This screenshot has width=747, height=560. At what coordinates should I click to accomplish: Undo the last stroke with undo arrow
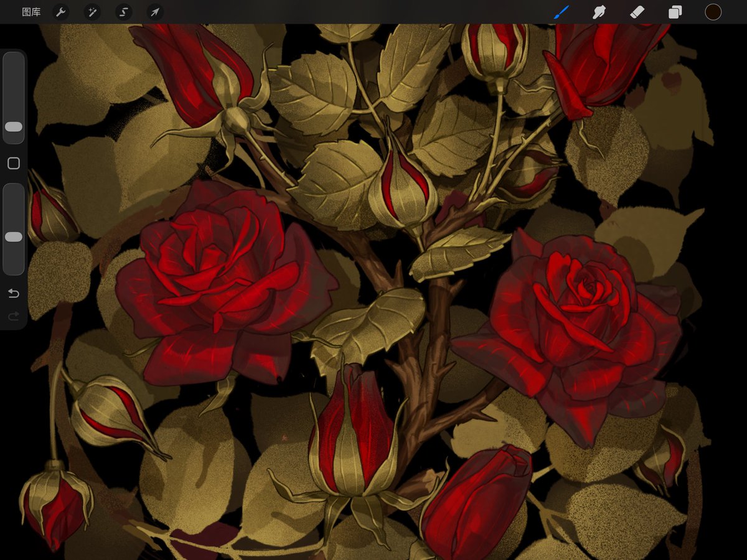point(14,294)
